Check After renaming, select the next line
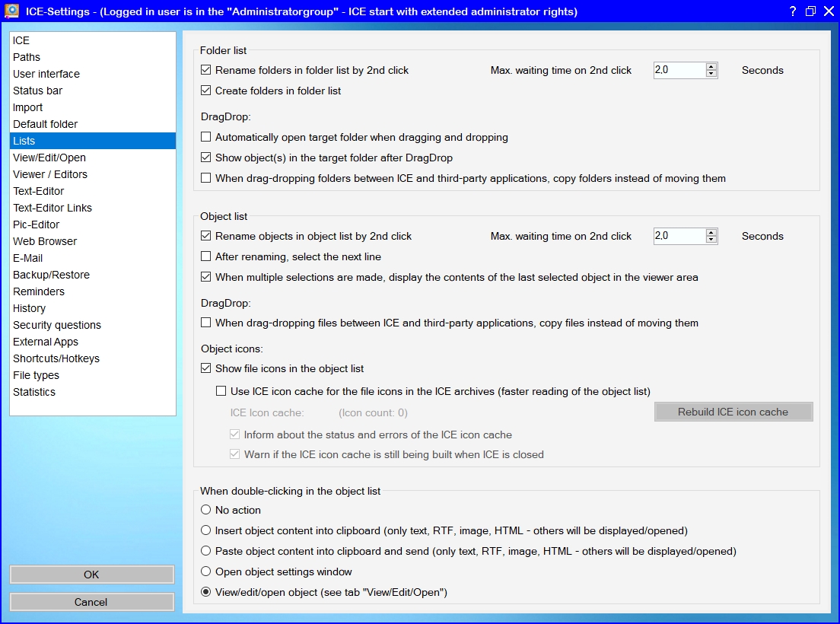The width and height of the screenshot is (840, 624). (206, 256)
